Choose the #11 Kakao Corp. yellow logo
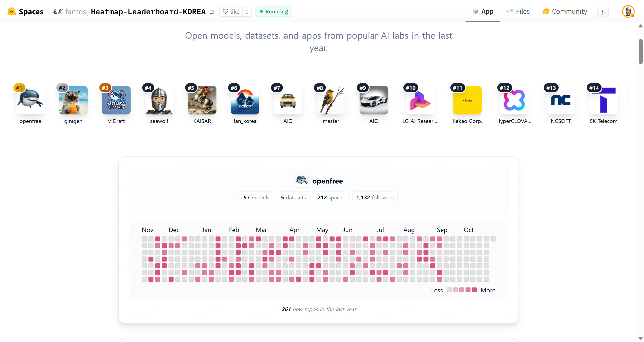 (467, 100)
